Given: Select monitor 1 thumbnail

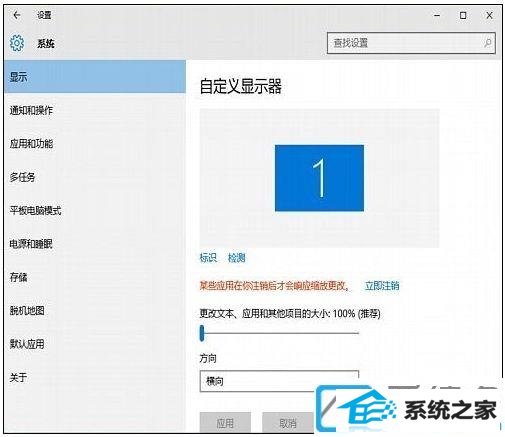Looking at the screenshot, I should (319, 178).
